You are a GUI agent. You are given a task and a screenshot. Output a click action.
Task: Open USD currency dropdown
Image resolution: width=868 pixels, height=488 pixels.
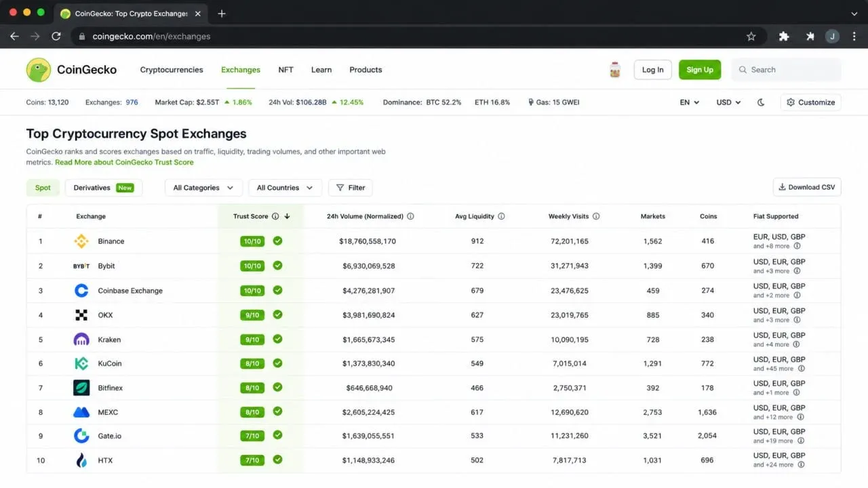728,102
